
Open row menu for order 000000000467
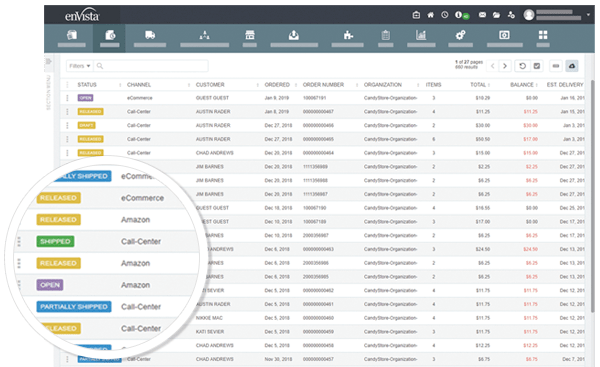click(67, 112)
